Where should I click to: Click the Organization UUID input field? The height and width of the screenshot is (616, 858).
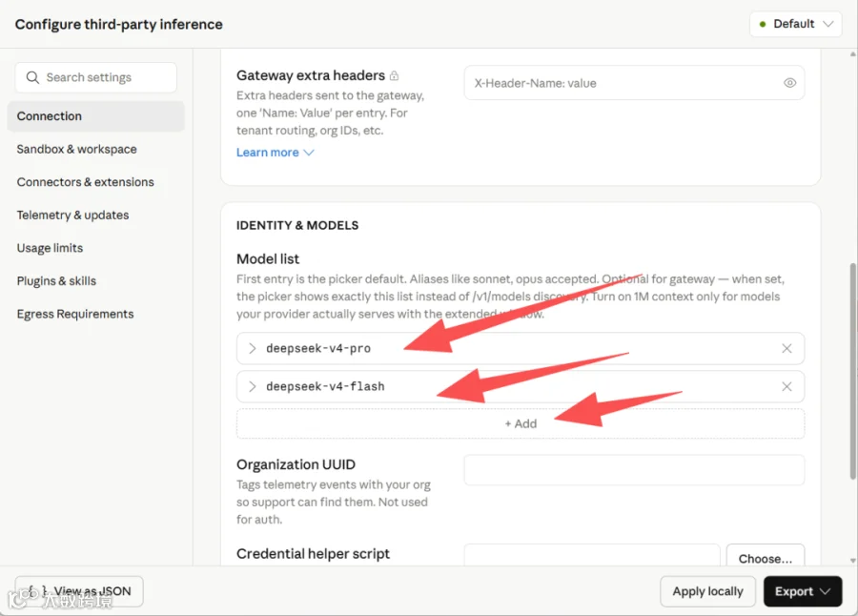(x=634, y=470)
